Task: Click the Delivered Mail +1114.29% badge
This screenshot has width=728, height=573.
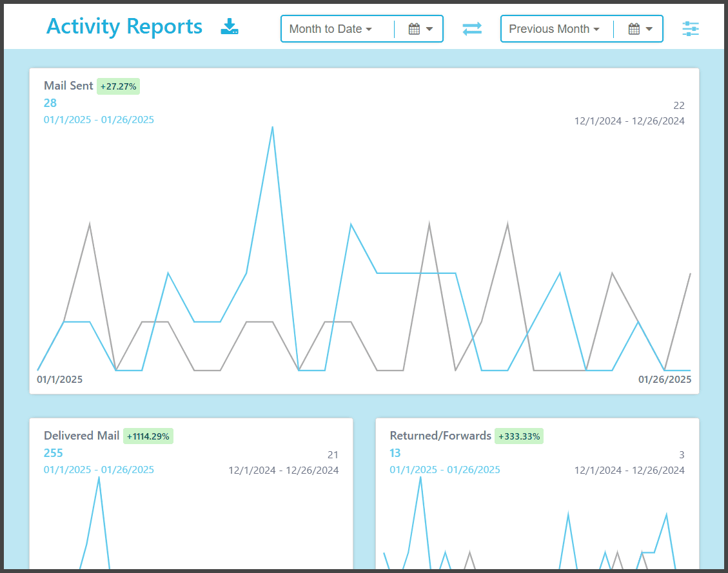Action: 148,436
